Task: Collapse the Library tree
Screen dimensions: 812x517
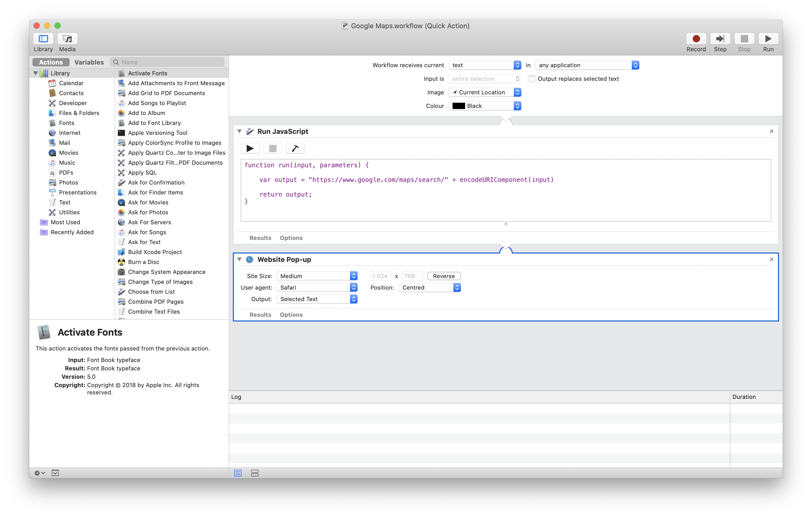Action: 36,73
